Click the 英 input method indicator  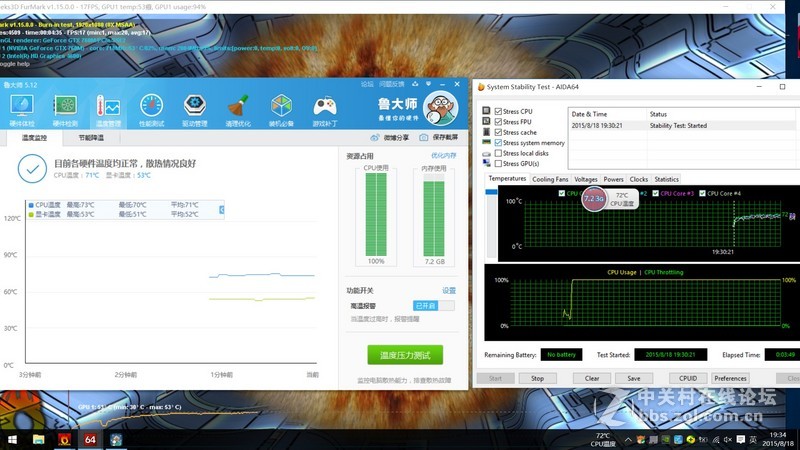[753, 440]
